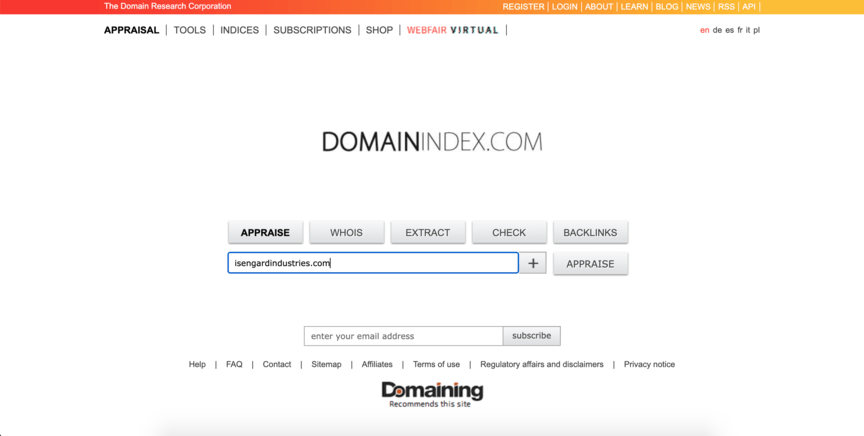Click the LOGIN link
The width and height of the screenshot is (864, 436).
coord(565,7)
